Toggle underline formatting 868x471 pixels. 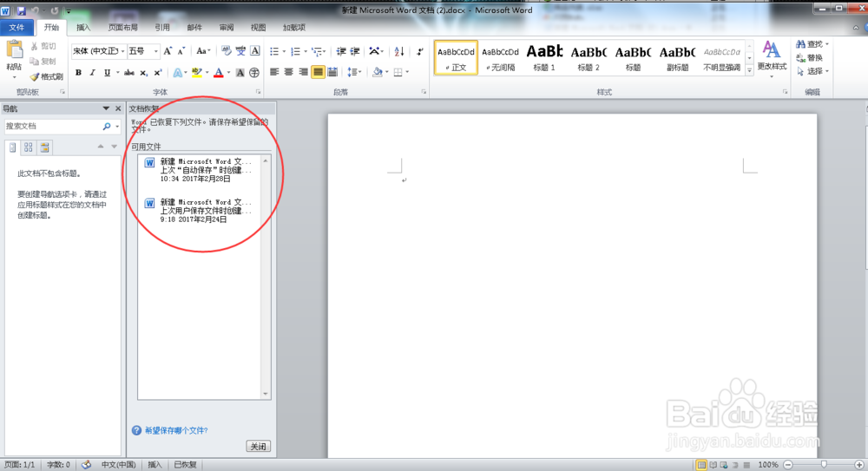pyautogui.click(x=107, y=73)
